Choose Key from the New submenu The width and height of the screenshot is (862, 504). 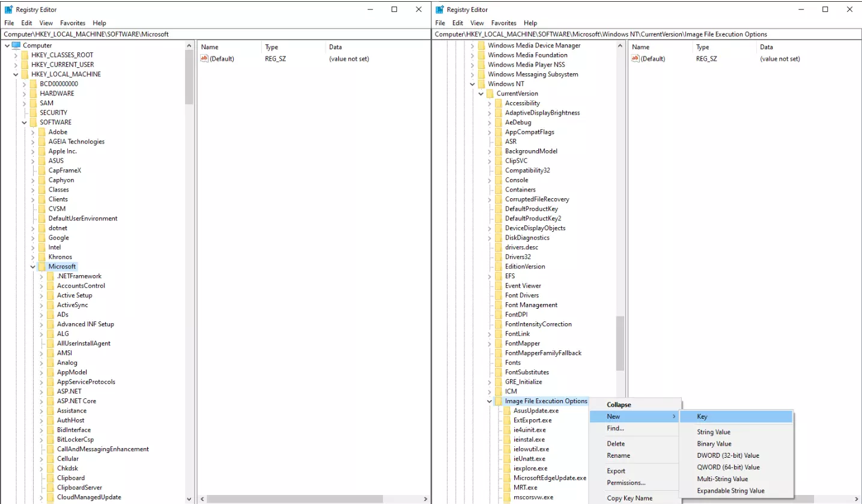[736, 416]
